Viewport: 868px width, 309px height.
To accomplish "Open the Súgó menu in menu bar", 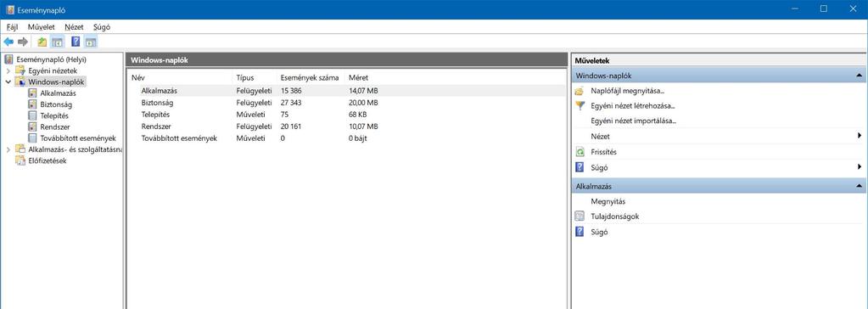I will pos(102,26).
